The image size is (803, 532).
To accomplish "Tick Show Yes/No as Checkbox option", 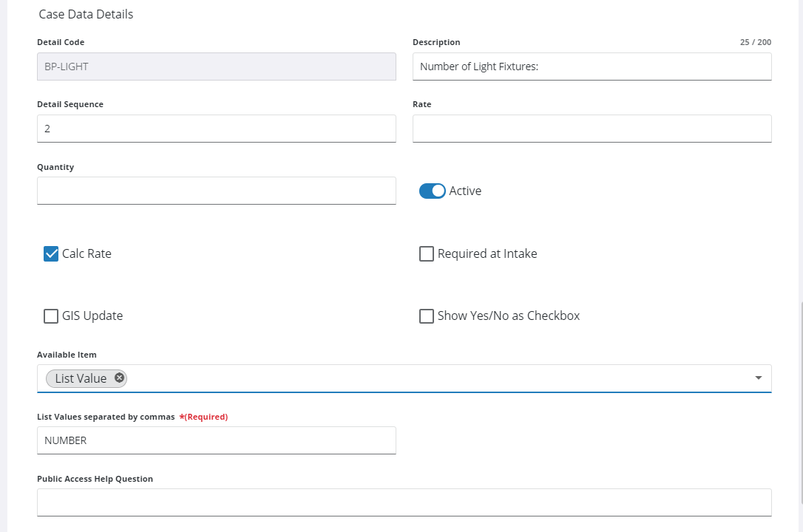I will coord(426,316).
